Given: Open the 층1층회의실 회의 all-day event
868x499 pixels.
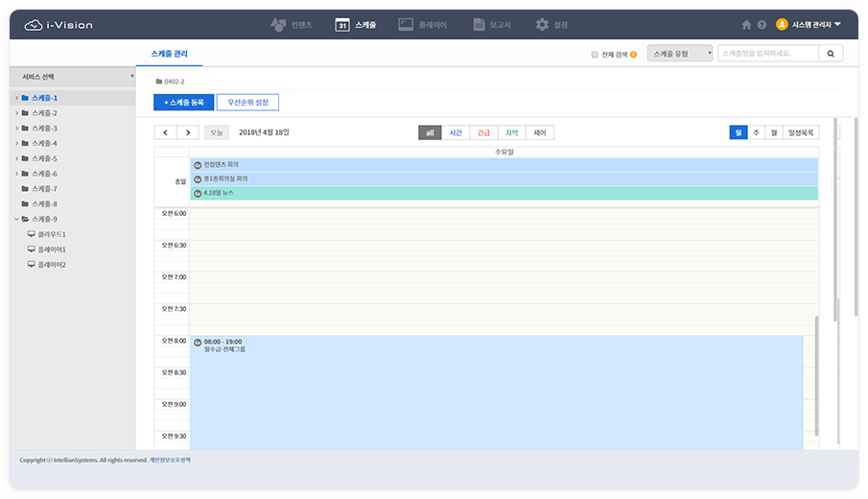Looking at the screenshot, I should 504,178.
